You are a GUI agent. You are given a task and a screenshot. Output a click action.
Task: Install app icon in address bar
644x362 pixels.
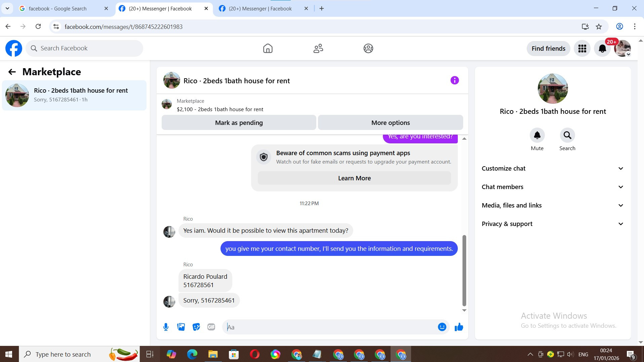585,27
